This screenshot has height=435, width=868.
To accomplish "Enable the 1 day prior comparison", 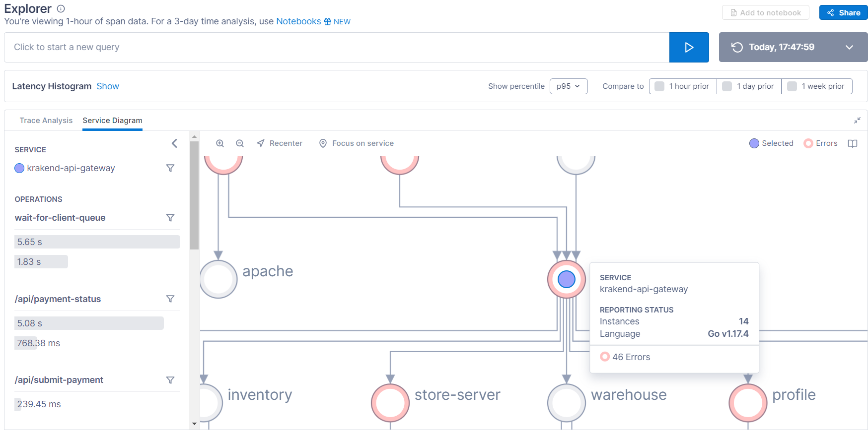I will [727, 86].
